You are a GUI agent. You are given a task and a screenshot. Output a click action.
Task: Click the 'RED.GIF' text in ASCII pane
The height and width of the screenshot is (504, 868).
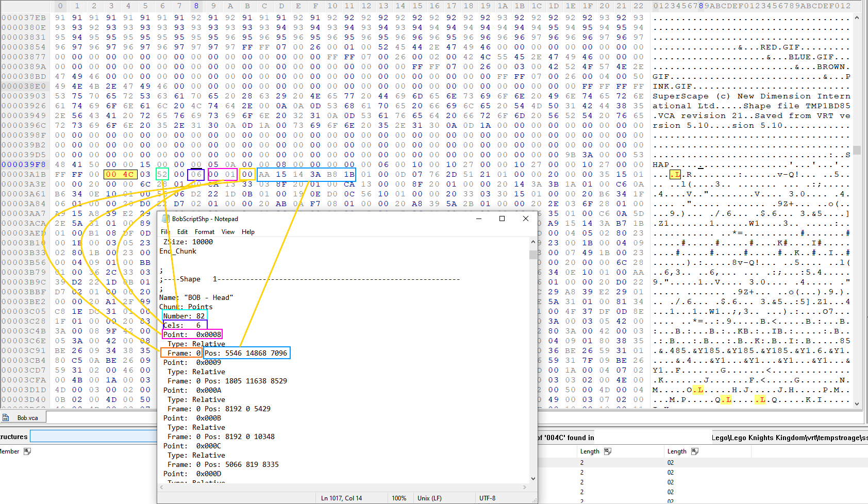780,47
